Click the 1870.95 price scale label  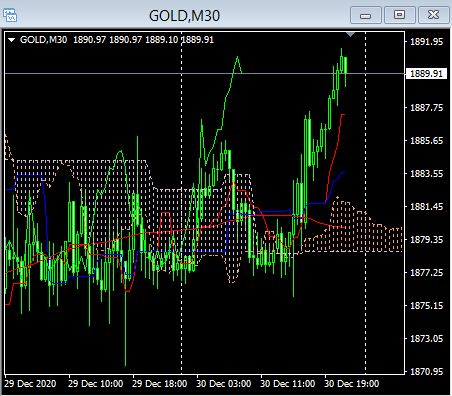pyautogui.click(x=427, y=371)
